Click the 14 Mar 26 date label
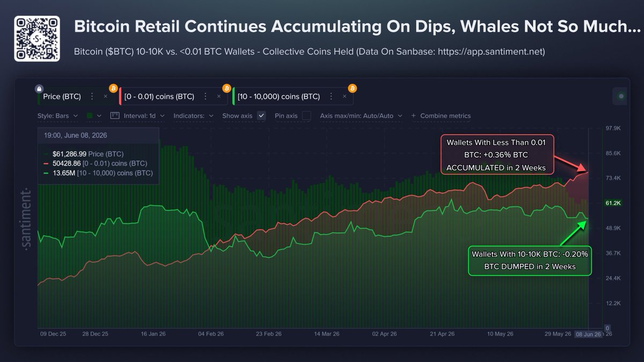644x362 pixels. [326, 334]
